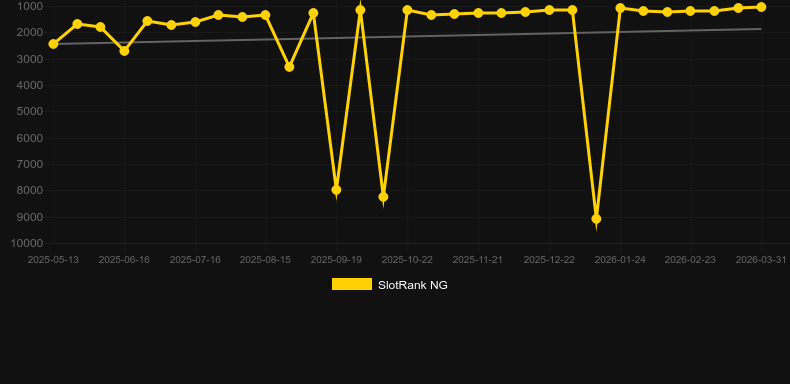This screenshot has height=384, width=790.
Task: Select the data point above 2026-02-23
Action: (690, 11)
